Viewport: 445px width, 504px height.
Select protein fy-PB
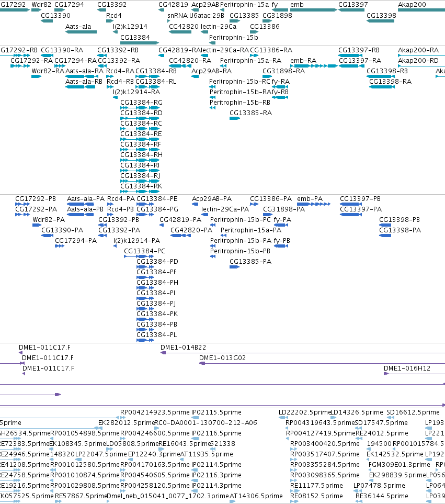(282, 240)
